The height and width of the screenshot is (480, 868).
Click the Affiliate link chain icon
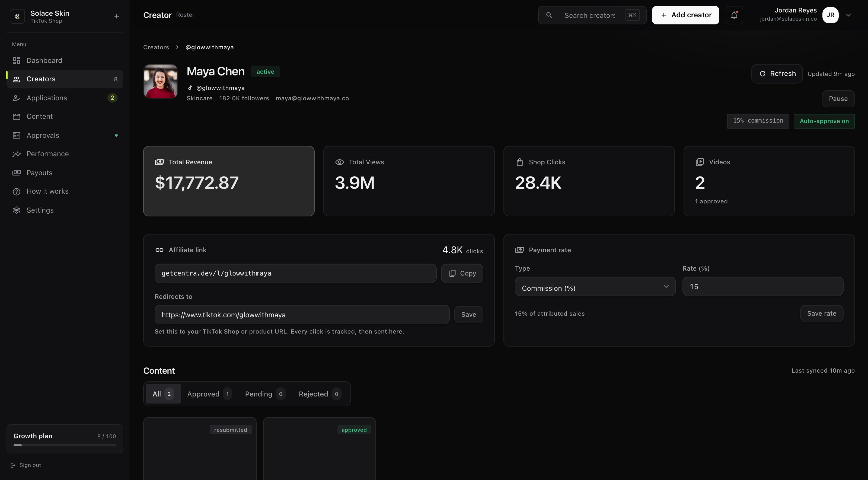coord(159,250)
